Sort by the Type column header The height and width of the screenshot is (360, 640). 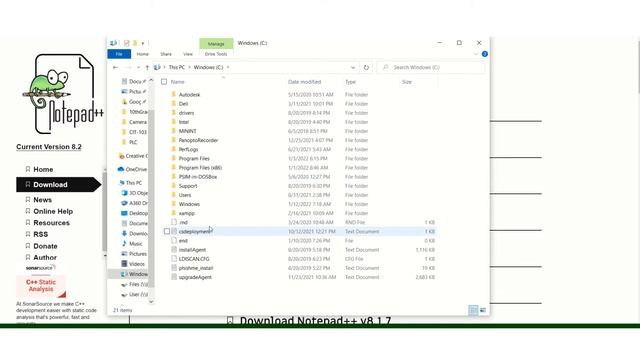click(351, 82)
